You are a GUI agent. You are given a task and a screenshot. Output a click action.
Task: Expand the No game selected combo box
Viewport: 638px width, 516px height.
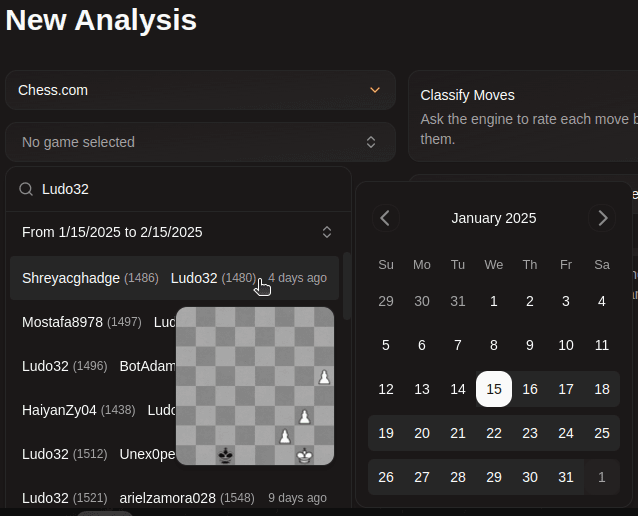click(200, 142)
